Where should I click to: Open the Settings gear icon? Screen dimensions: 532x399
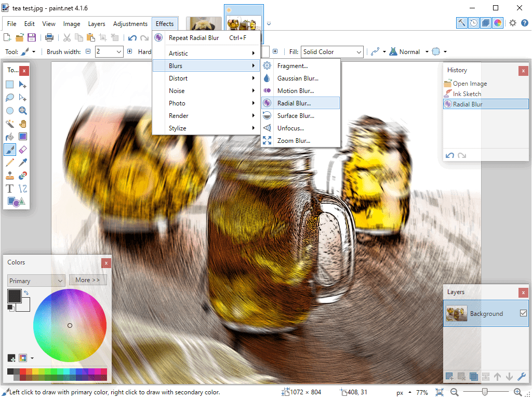pyautogui.click(x=513, y=23)
